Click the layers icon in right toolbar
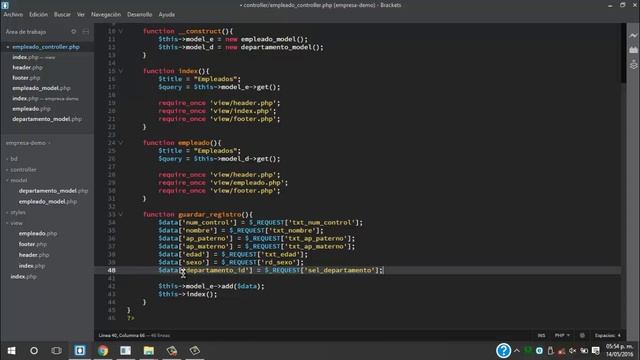 (633, 64)
